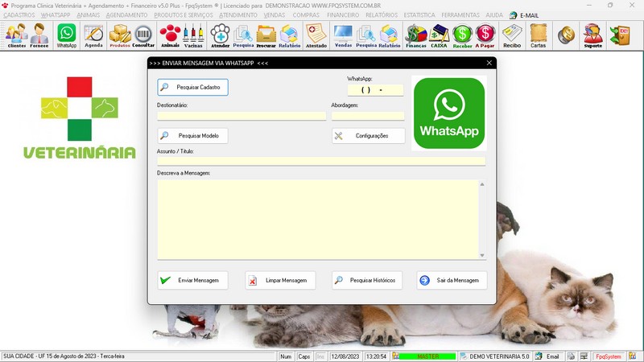Open the Configurações button
644x362 pixels.
369,135
